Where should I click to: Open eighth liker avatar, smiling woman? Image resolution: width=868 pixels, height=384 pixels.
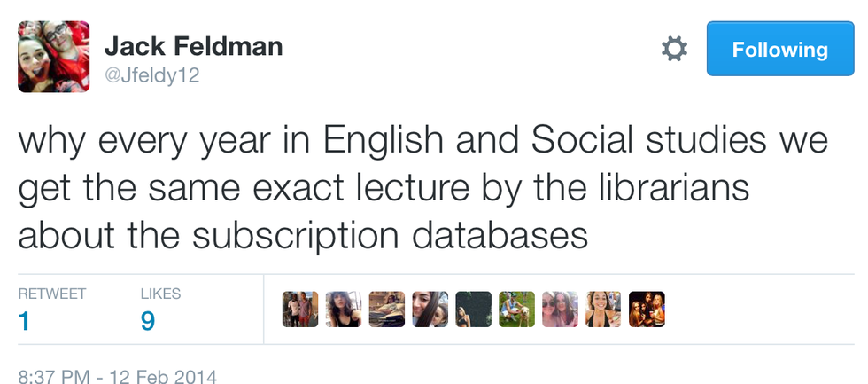click(603, 310)
